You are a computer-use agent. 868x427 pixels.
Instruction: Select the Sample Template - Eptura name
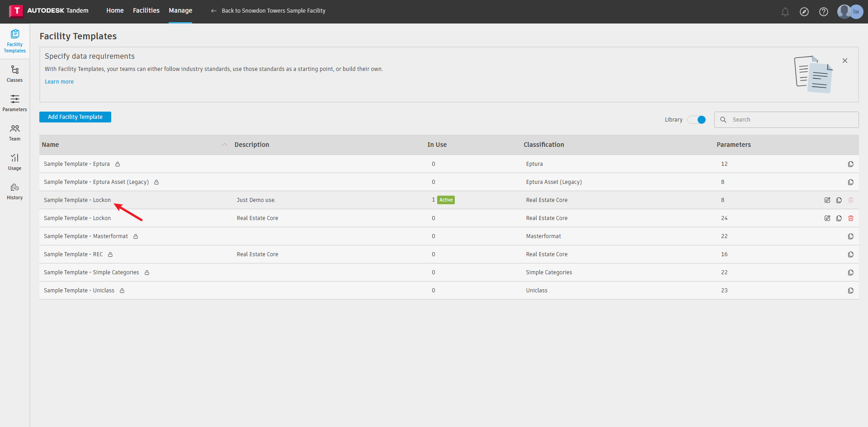[x=77, y=164]
